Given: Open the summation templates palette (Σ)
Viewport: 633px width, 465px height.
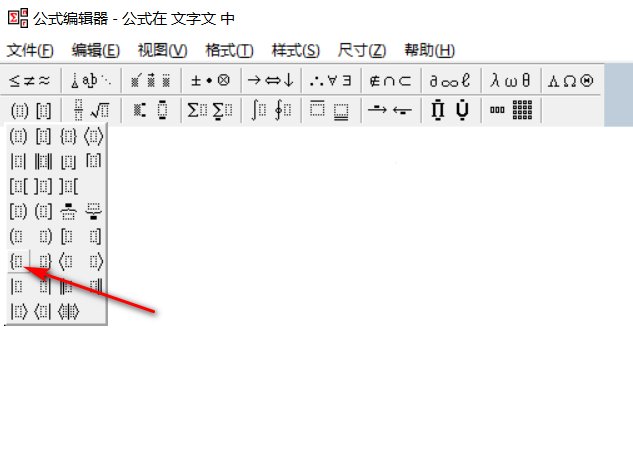Looking at the screenshot, I should click(x=210, y=110).
